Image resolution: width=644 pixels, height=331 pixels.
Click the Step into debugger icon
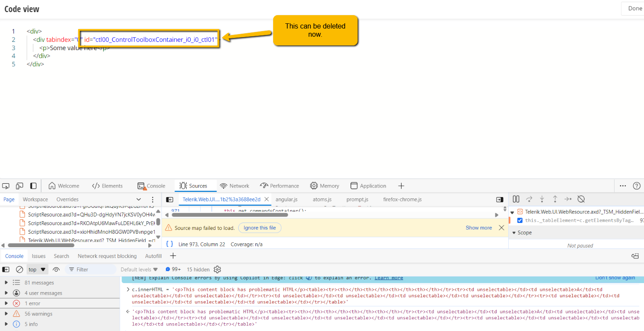click(x=542, y=199)
